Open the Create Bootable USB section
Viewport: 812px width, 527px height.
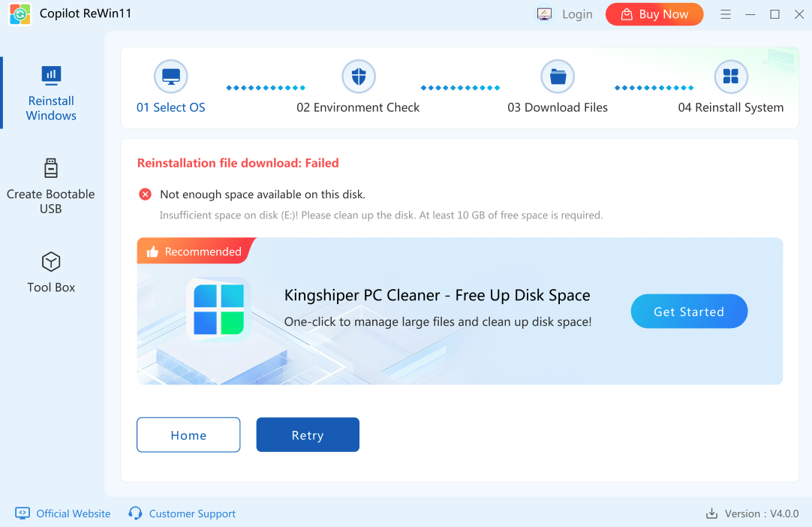(x=51, y=186)
